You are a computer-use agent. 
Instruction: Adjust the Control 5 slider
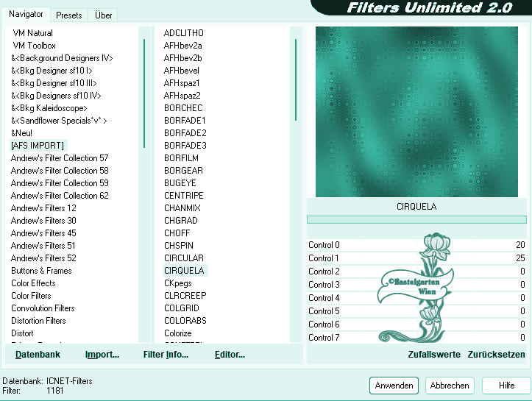tap(416, 311)
